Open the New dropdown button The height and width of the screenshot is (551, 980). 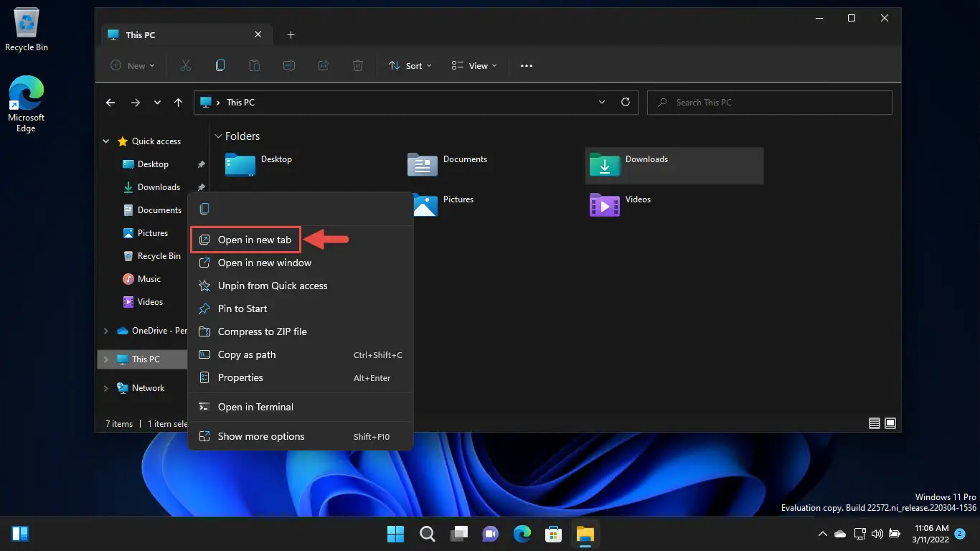coord(133,65)
